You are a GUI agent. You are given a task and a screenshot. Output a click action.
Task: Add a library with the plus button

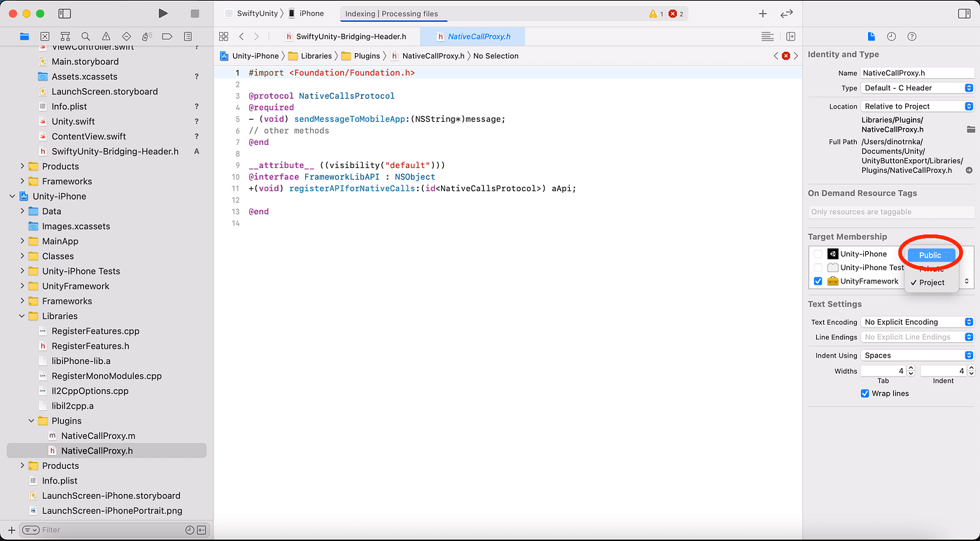tap(763, 13)
